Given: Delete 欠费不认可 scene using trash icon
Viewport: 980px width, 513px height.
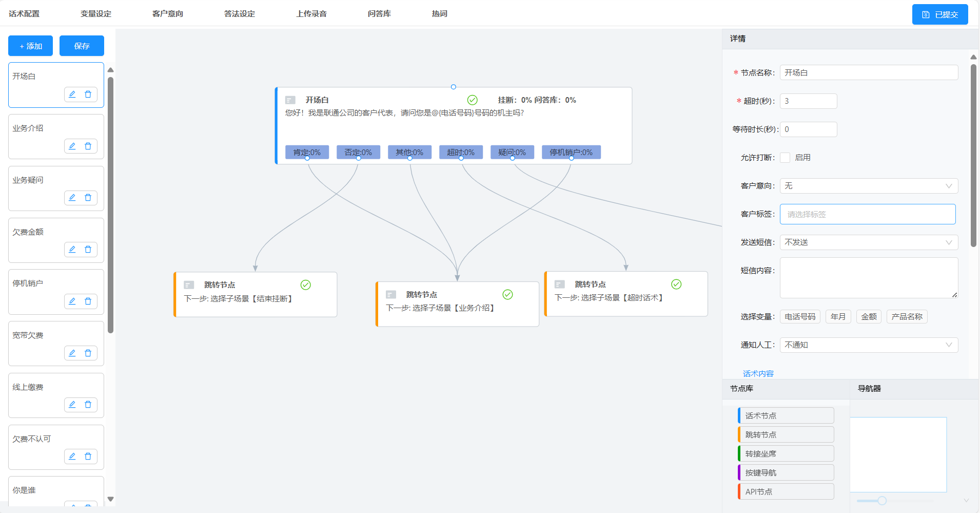Looking at the screenshot, I should tap(88, 457).
